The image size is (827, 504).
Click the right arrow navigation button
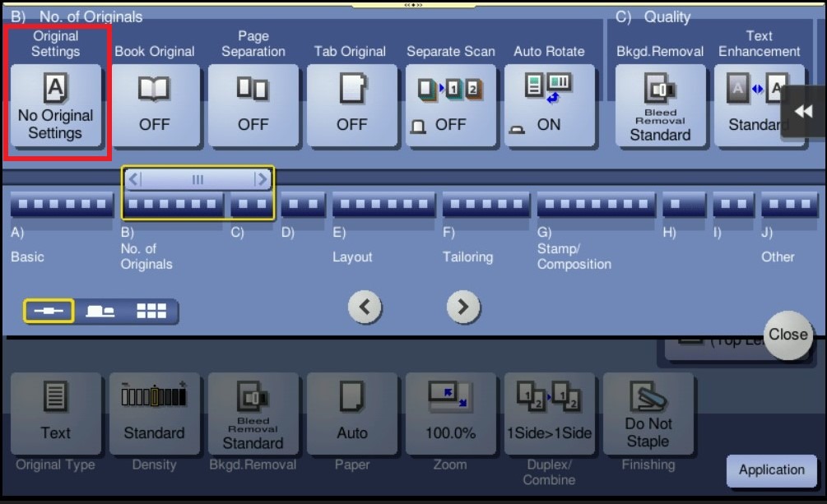point(463,307)
